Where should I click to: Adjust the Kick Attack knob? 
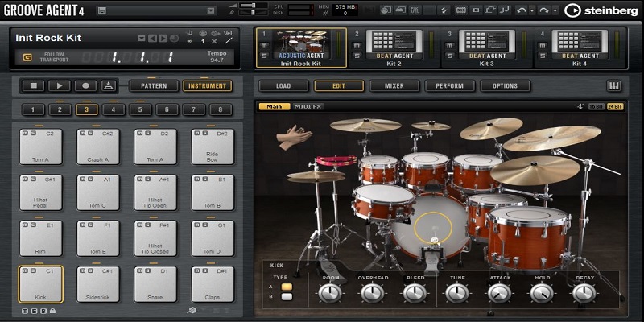[x=498, y=295]
